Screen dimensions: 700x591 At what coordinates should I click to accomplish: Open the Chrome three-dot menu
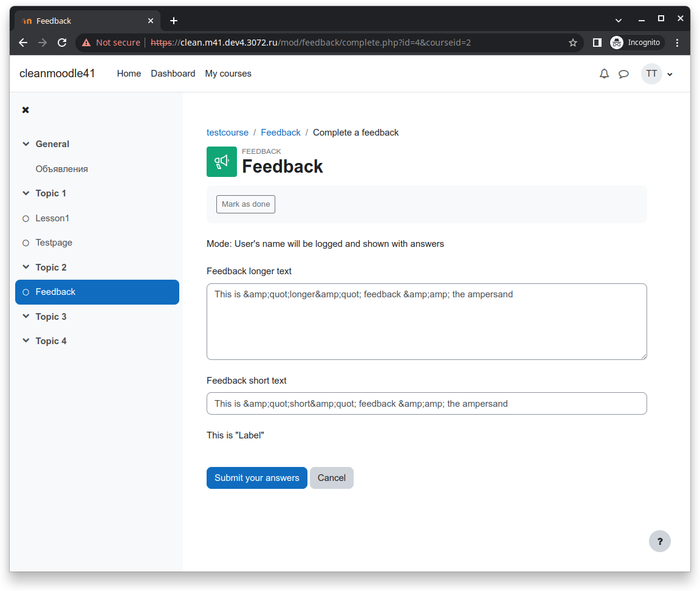(x=678, y=43)
